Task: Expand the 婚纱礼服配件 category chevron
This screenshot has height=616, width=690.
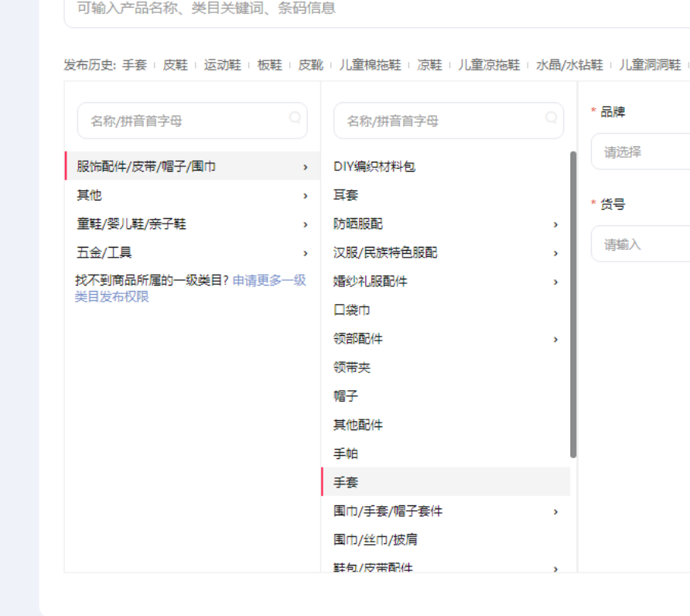Action: point(555,282)
